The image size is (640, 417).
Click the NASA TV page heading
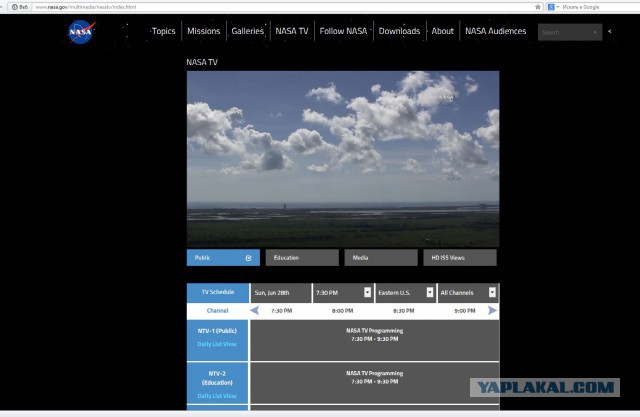(202, 62)
